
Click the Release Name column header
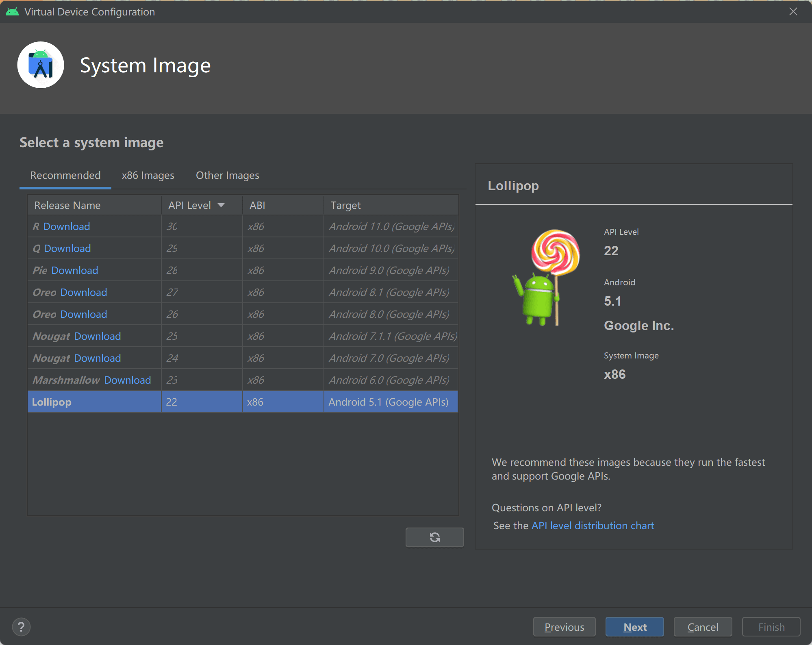67,205
